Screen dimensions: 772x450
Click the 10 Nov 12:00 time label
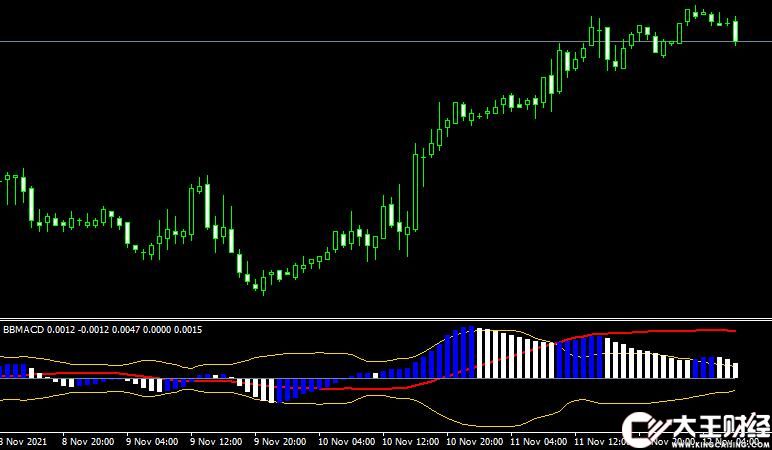click(411, 441)
